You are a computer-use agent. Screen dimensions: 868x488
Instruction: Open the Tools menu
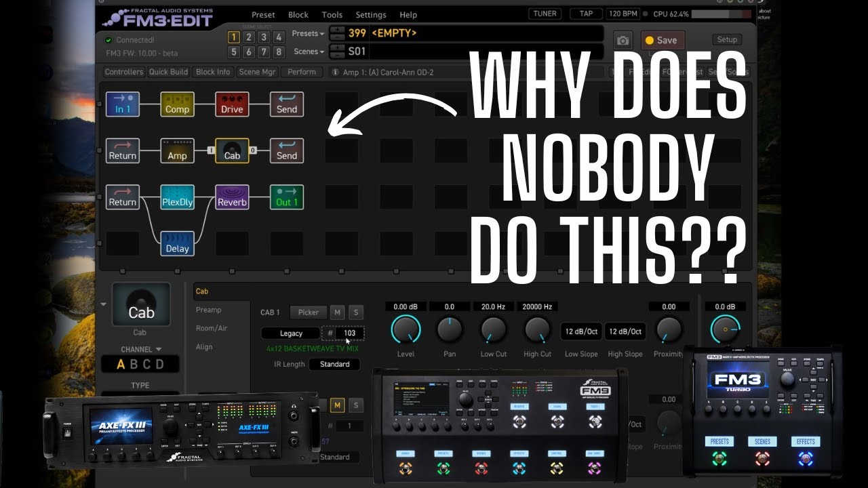point(332,15)
